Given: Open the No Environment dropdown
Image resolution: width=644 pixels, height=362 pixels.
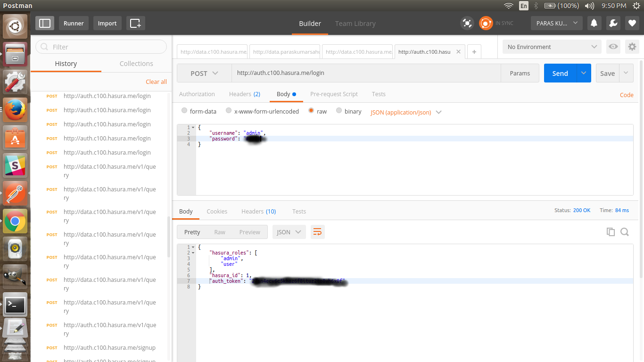Looking at the screenshot, I should pyautogui.click(x=552, y=47).
